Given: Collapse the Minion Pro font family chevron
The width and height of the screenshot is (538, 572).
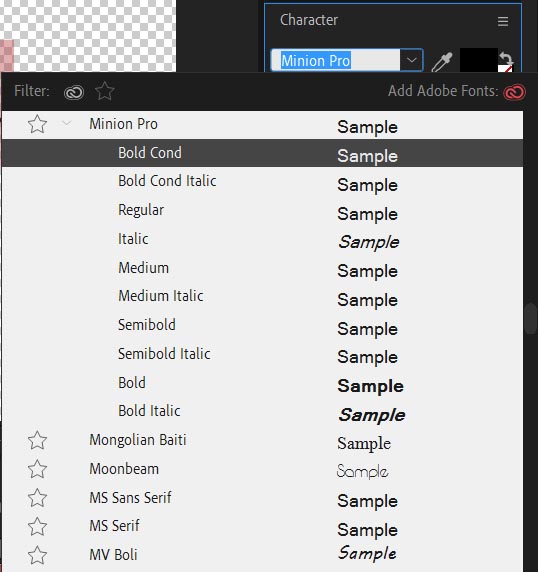Looking at the screenshot, I should [x=66, y=123].
